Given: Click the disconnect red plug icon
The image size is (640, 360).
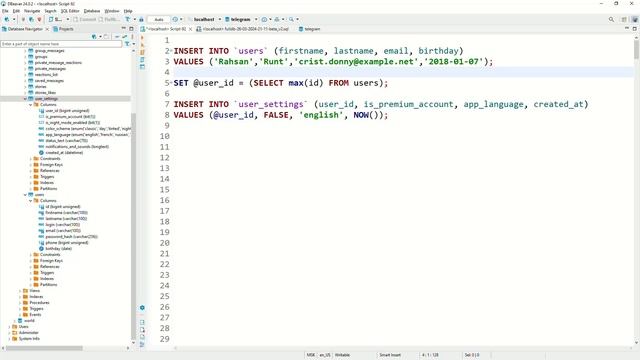Looking at the screenshot, I should tap(39, 19).
